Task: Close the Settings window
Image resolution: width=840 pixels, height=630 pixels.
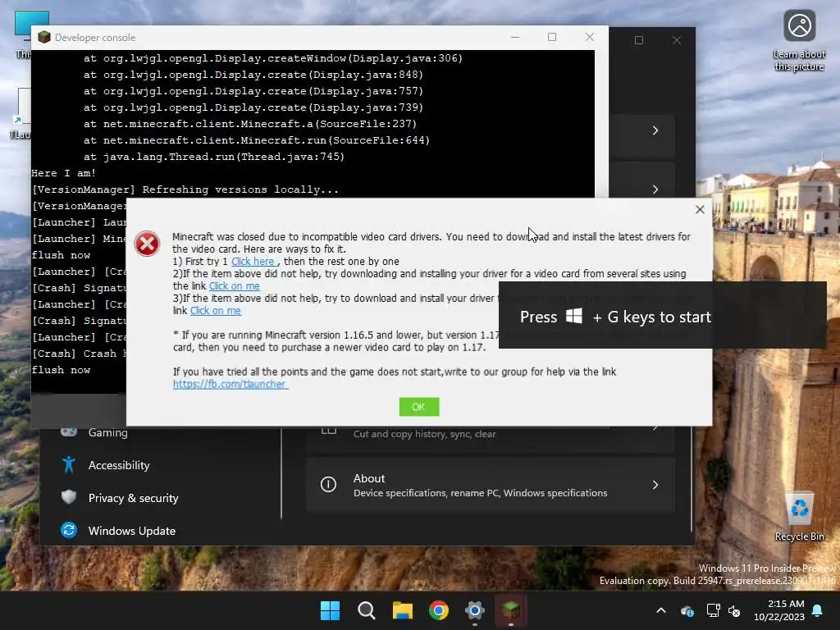Action: coord(677,40)
